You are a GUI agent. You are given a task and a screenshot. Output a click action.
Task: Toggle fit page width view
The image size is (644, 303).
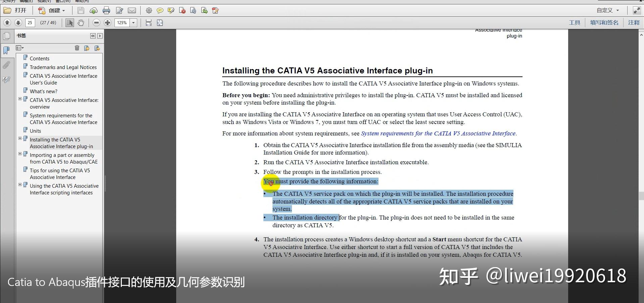pos(148,22)
